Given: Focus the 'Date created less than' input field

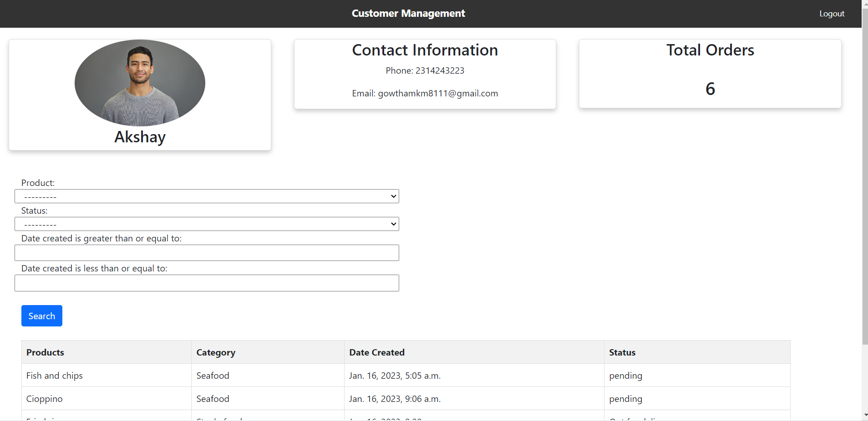Looking at the screenshot, I should click(x=207, y=283).
